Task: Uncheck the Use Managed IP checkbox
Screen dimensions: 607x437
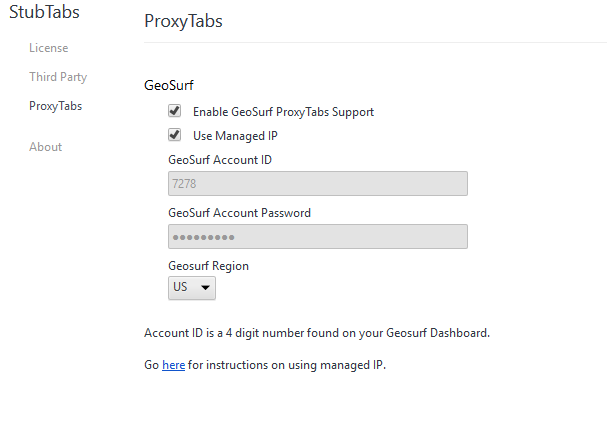Action: coord(175,135)
